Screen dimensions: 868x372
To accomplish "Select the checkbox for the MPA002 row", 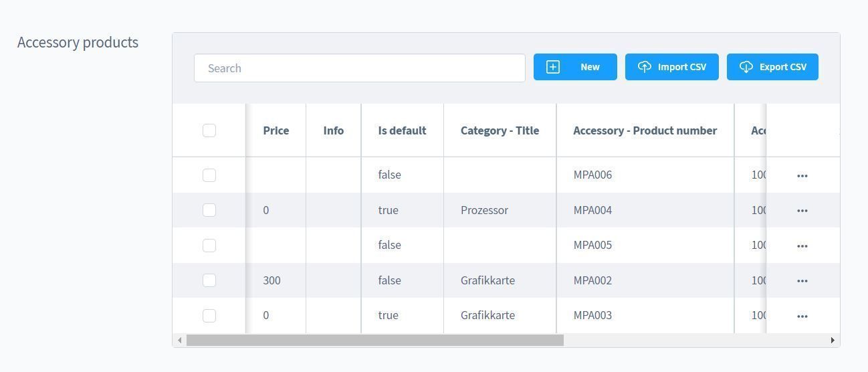I will point(209,280).
